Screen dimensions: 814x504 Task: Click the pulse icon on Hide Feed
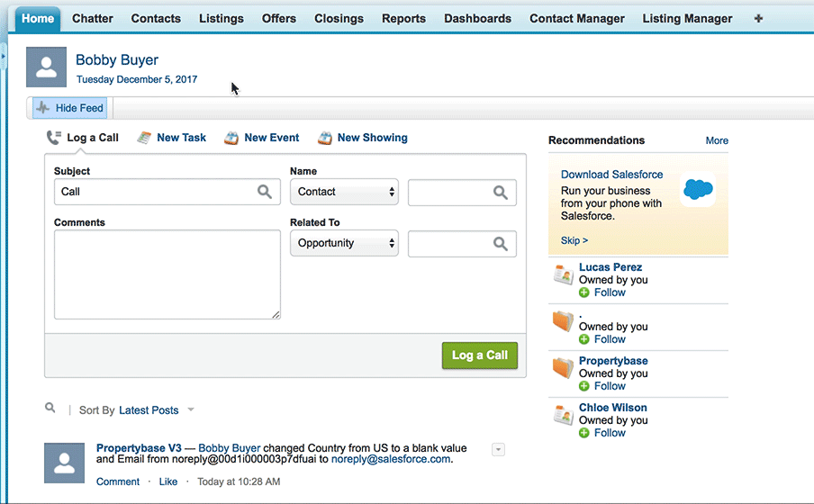point(43,108)
